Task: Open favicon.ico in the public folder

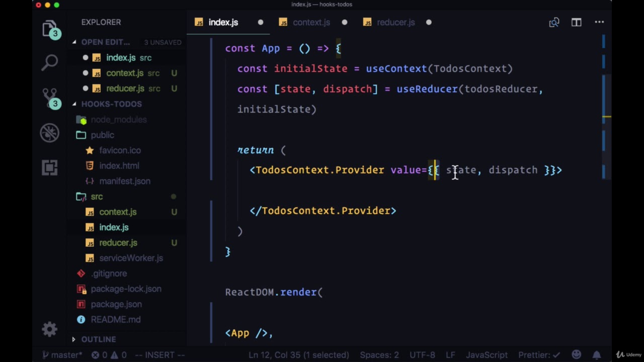Action: pos(120,150)
